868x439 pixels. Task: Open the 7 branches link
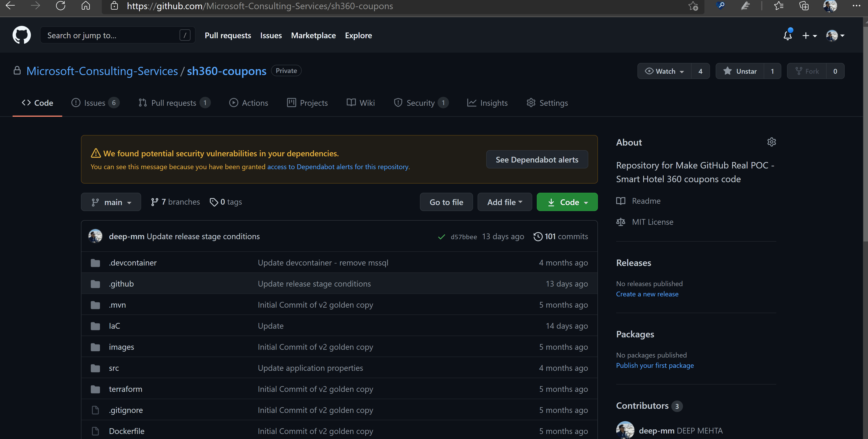175,202
